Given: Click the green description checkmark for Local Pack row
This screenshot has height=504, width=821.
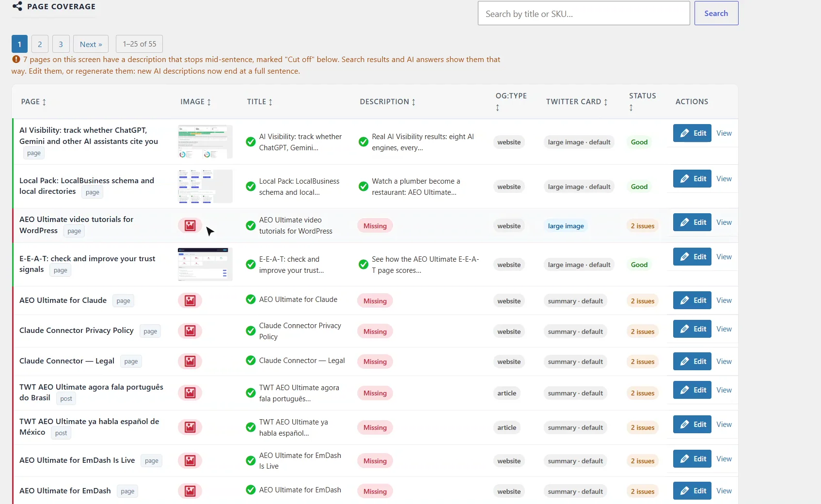Looking at the screenshot, I should [363, 187].
